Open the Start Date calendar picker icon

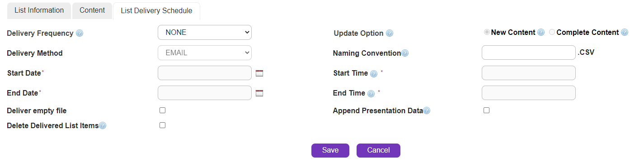[x=259, y=73]
